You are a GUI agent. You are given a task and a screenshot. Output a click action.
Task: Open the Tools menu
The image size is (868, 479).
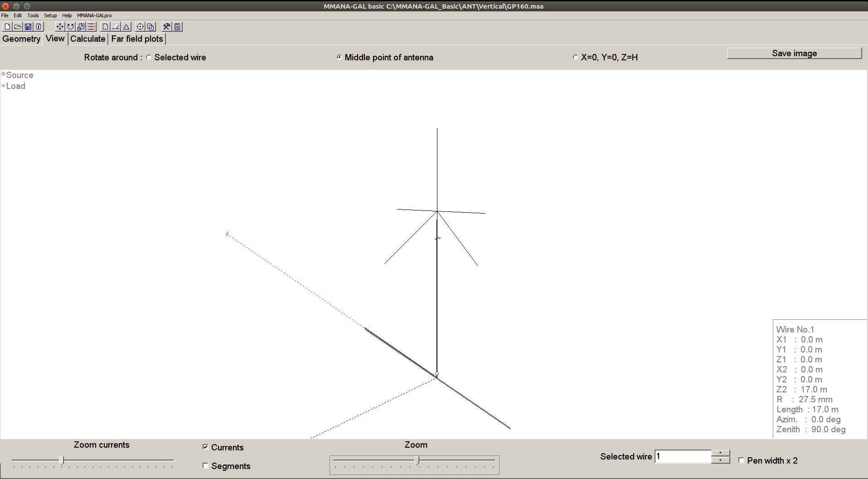pos(33,15)
